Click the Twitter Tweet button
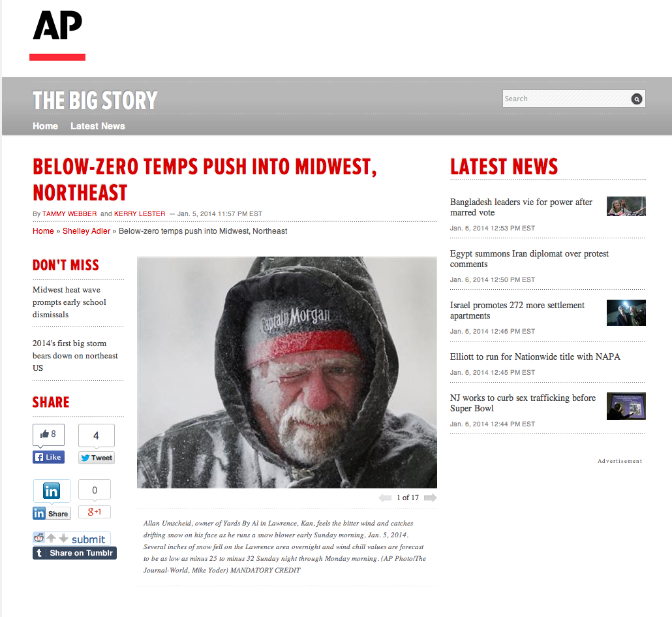672x617 pixels. (97, 458)
